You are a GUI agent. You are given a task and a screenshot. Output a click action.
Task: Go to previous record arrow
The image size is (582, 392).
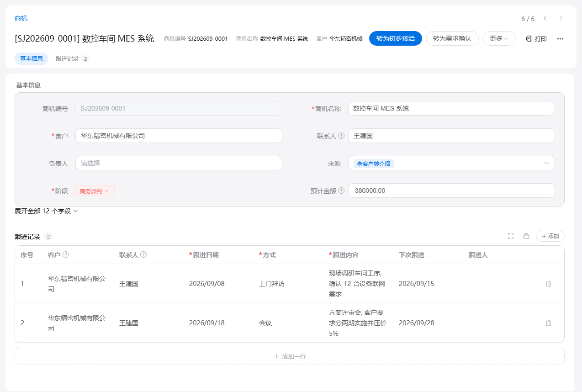pyautogui.click(x=545, y=18)
